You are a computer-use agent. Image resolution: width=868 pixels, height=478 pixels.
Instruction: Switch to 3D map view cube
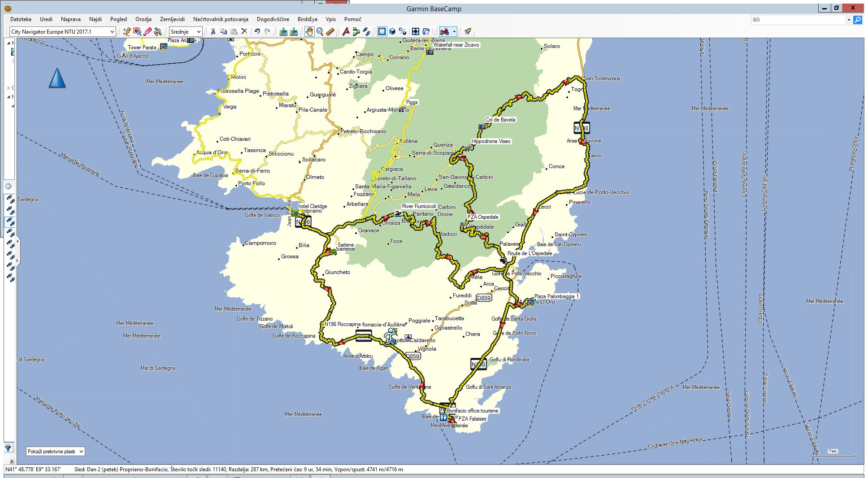392,31
